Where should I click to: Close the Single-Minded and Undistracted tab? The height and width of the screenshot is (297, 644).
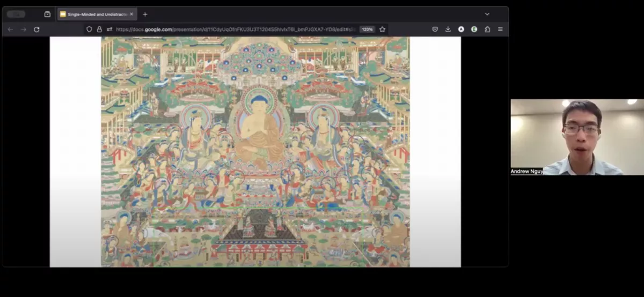click(x=131, y=14)
